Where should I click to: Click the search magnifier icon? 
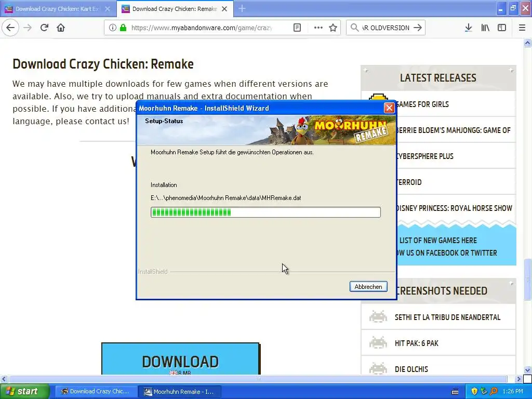click(354, 28)
